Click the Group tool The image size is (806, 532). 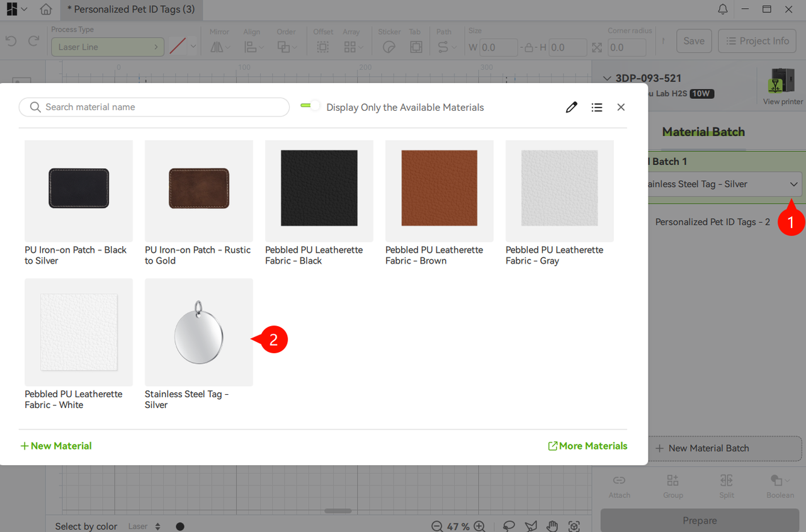click(673, 486)
